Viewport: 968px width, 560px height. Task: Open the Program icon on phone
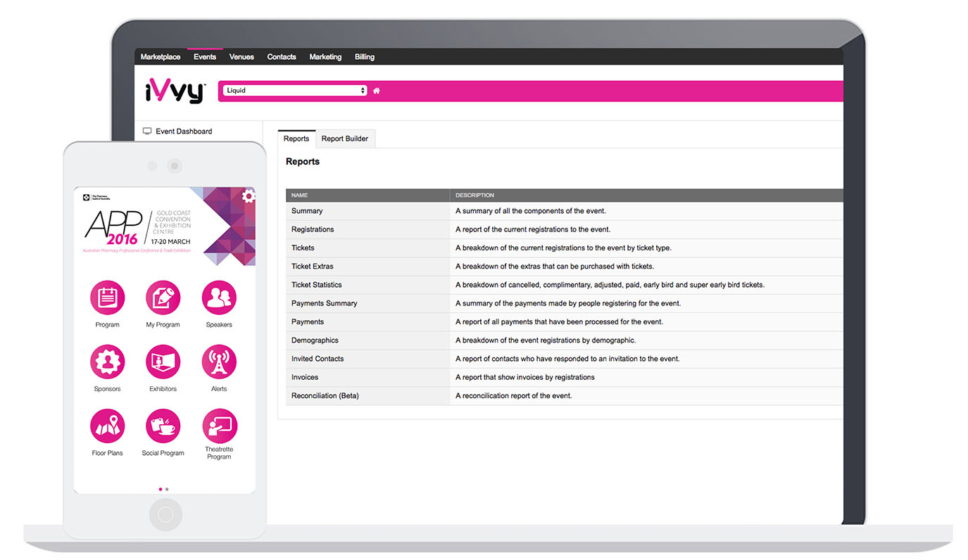tap(107, 298)
